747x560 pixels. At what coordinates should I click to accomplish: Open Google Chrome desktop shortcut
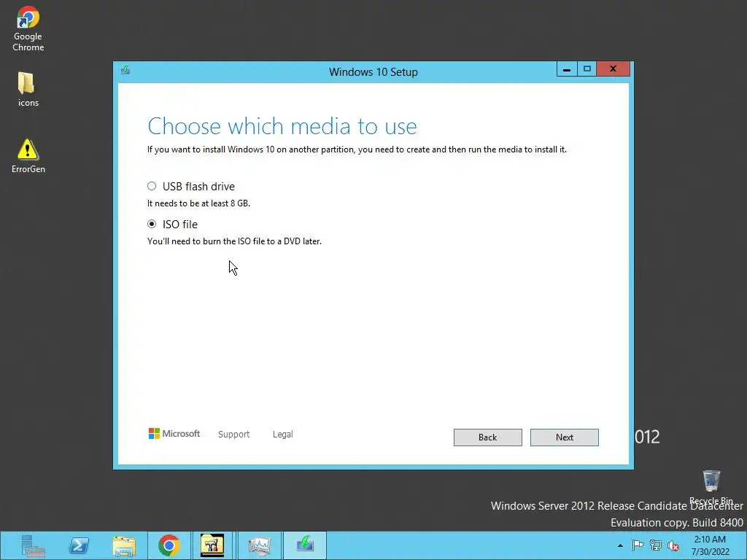(28, 28)
